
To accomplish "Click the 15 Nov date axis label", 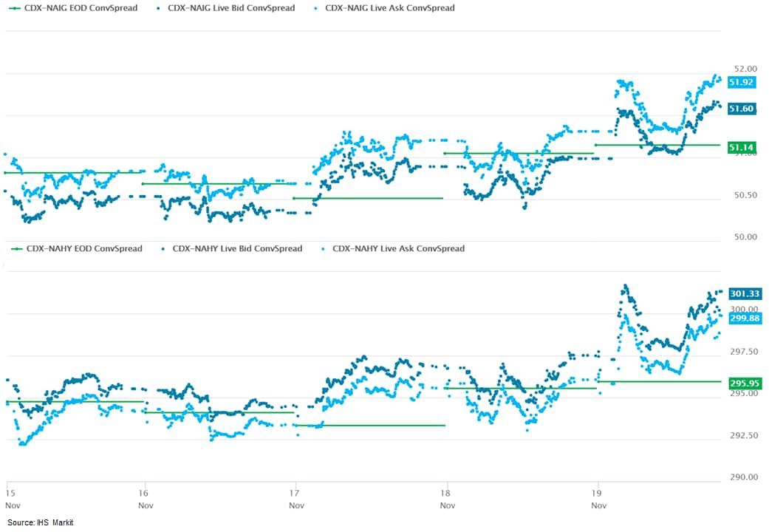I will (x=11, y=498).
